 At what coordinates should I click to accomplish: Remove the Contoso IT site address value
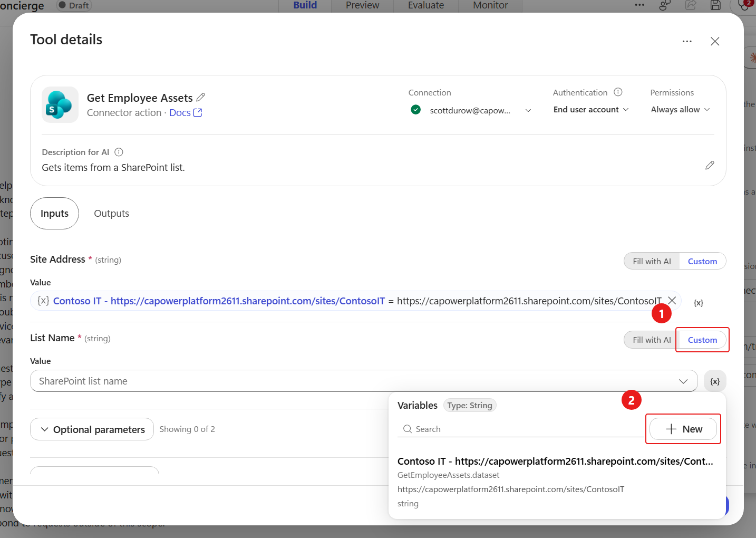click(x=672, y=301)
